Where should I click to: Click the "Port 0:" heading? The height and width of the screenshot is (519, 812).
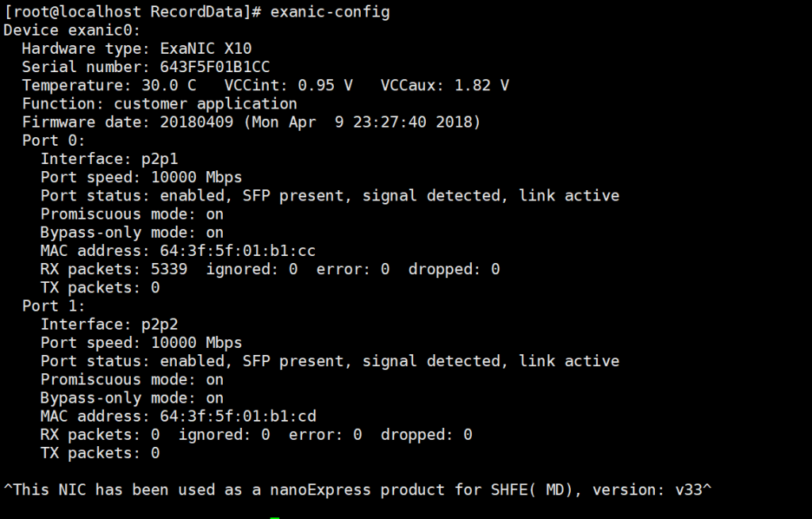tap(54, 140)
